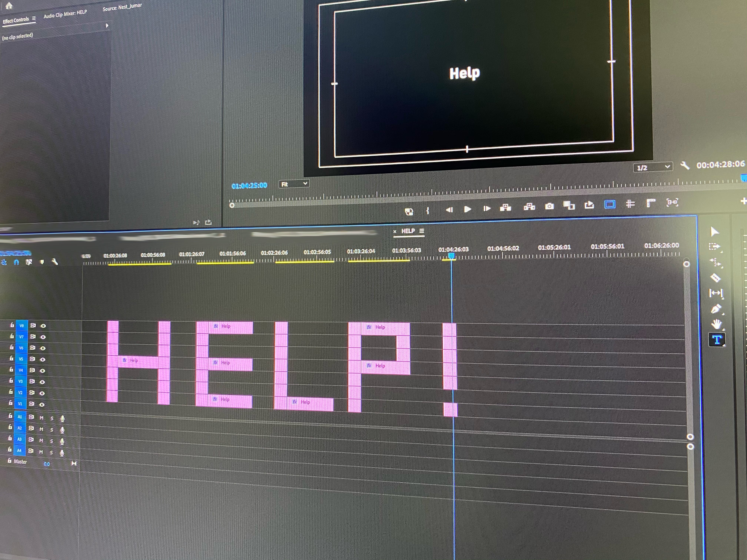Hide track V8 with eye icon

[x=43, y=326]
